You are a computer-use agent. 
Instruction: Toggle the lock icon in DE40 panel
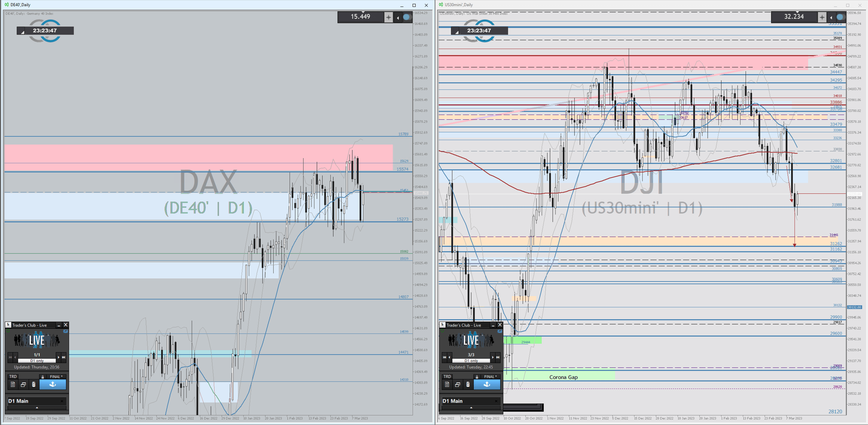tap(42, 377)
